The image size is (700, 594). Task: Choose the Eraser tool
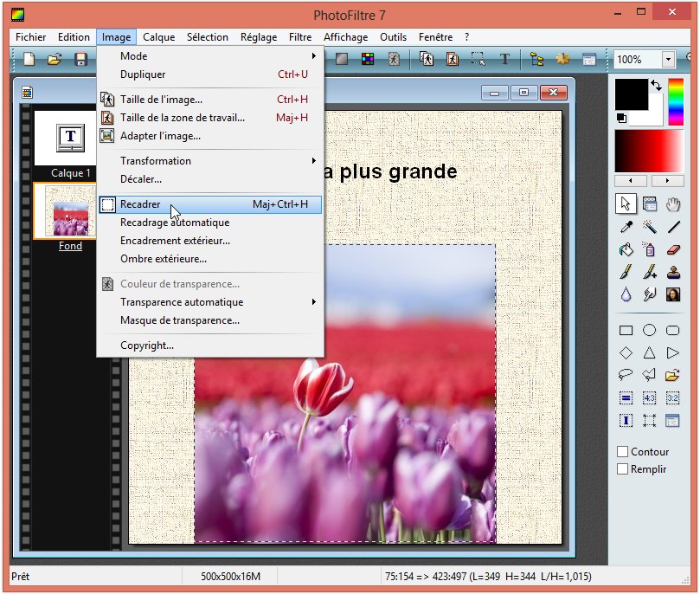coord(673,250)
